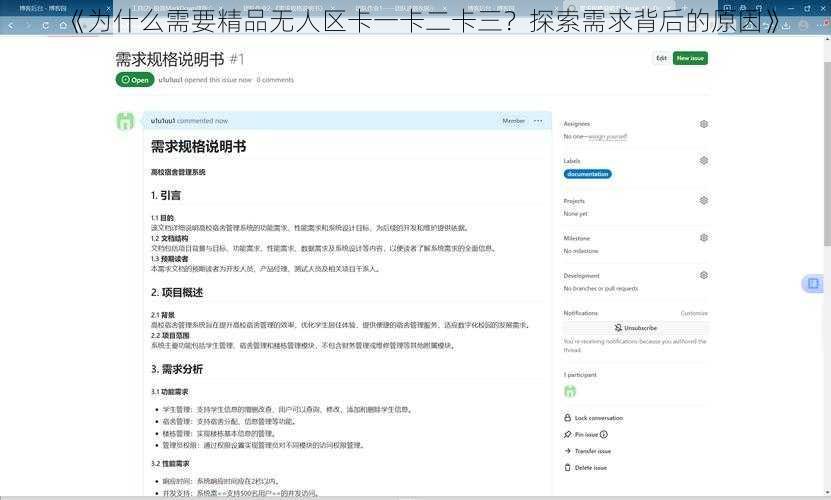Open the Projects gear settings

704,200
